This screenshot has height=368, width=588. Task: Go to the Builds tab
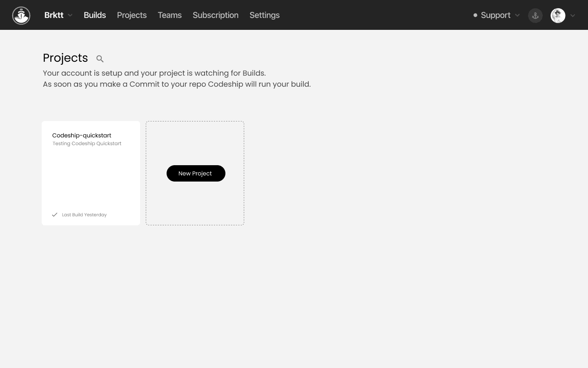click(x=95, y=15)
